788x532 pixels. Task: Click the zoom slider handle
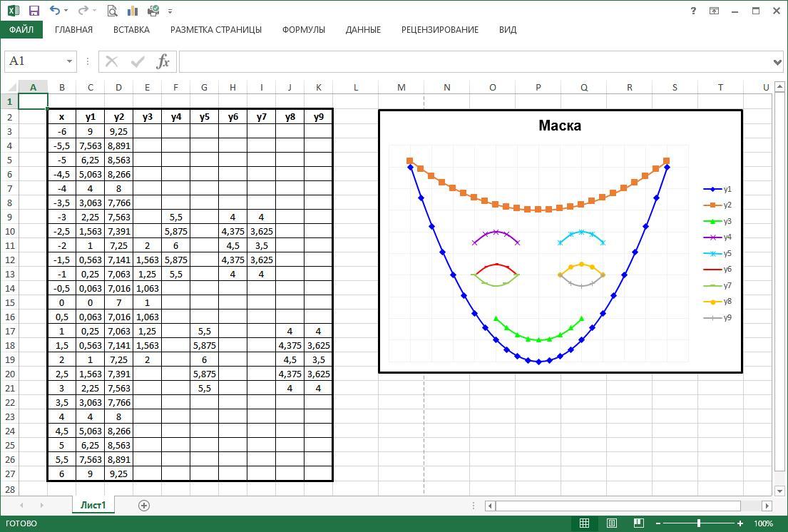[x=699, y=523]
